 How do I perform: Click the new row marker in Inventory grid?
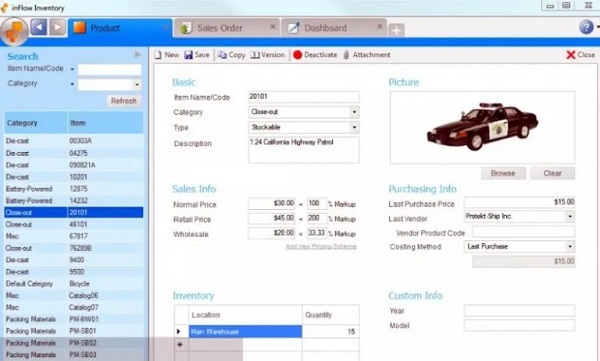pyautogui.click(x=180, y=345)
